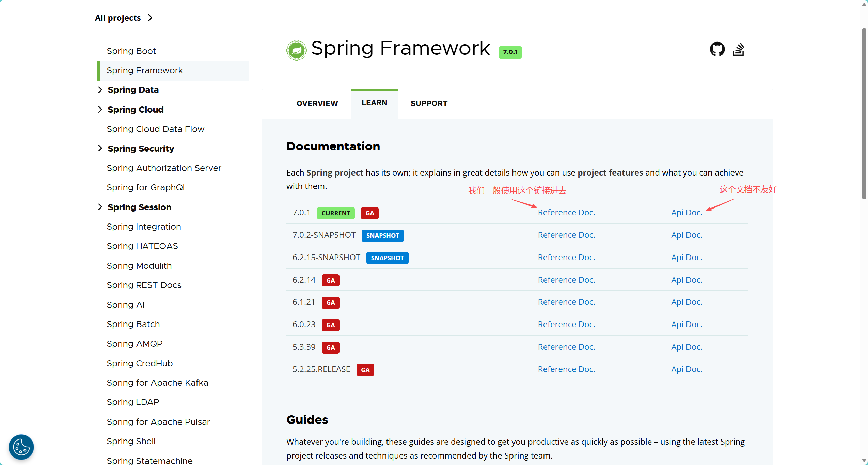
Task: Expand the Spring Data section
Action: [100, 90]
